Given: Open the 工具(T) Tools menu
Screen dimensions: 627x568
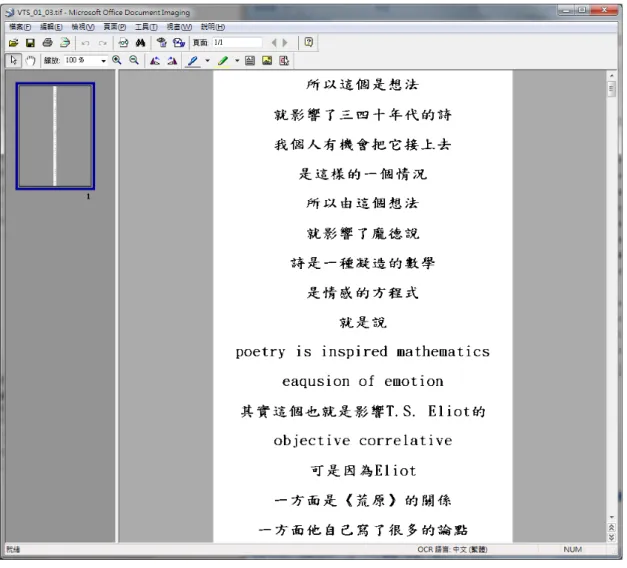Looking at the screenshot, I should (146, 27).
